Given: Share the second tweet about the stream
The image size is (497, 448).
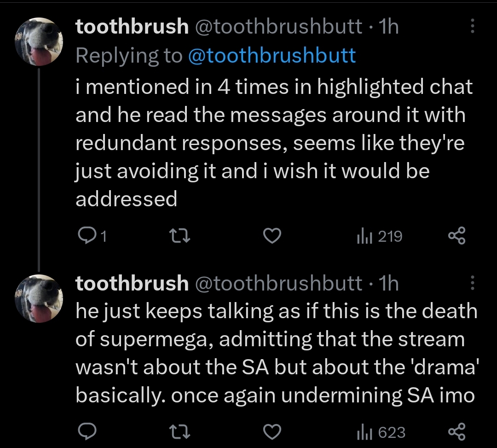Looking at the screenshot, I should pyautogui.click(x=457, y=431).
